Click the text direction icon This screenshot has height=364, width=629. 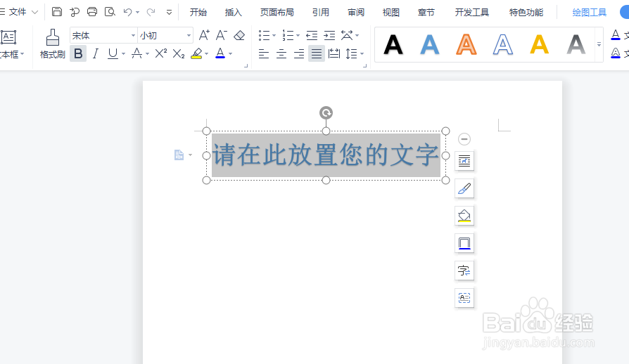pos(464,271)
